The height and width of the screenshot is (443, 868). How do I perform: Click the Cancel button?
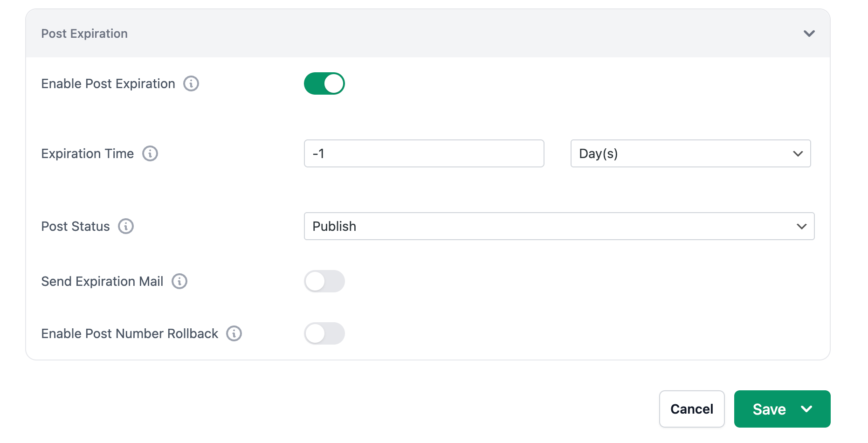(692, 409)
